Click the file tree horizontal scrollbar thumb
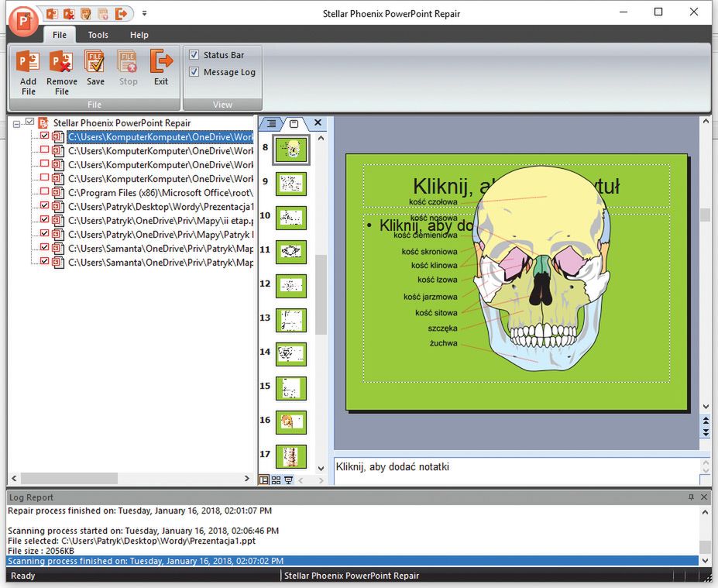Viewport: 718px width, 588px height. tap(69, 479)
